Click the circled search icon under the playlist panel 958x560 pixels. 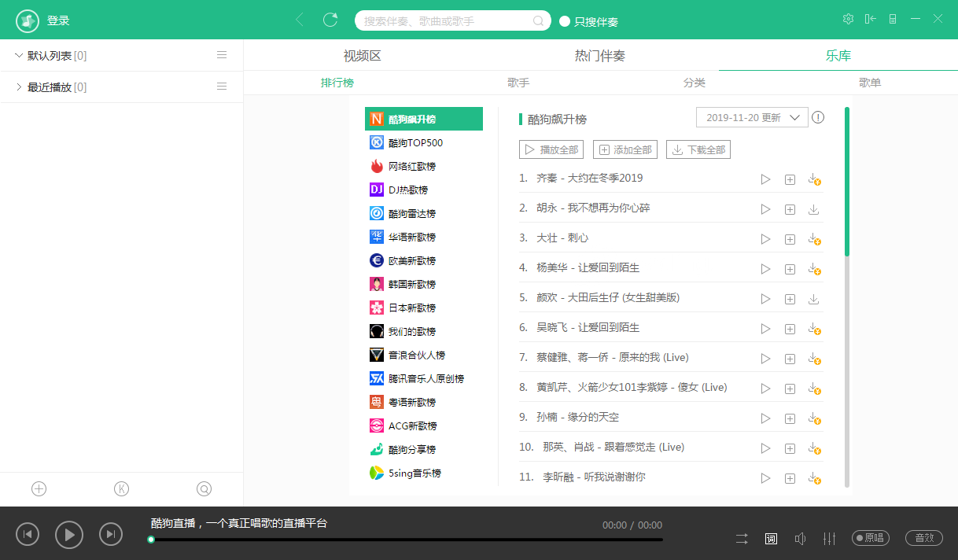(204, 489)
